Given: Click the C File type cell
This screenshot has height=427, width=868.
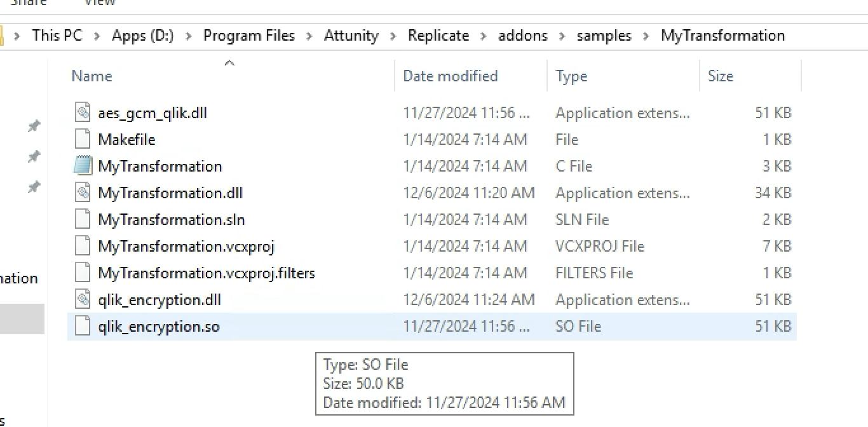Looking at the screenshot, I should point(574,166).
